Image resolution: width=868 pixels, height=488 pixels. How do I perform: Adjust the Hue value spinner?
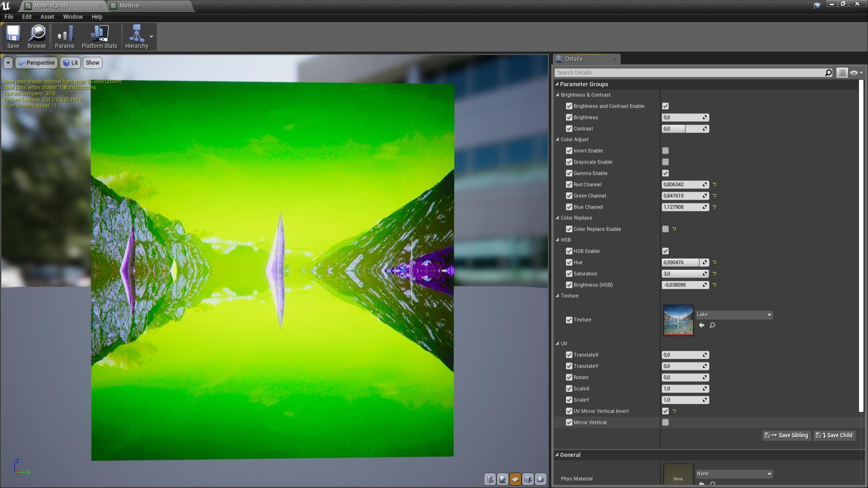point(704,262)
